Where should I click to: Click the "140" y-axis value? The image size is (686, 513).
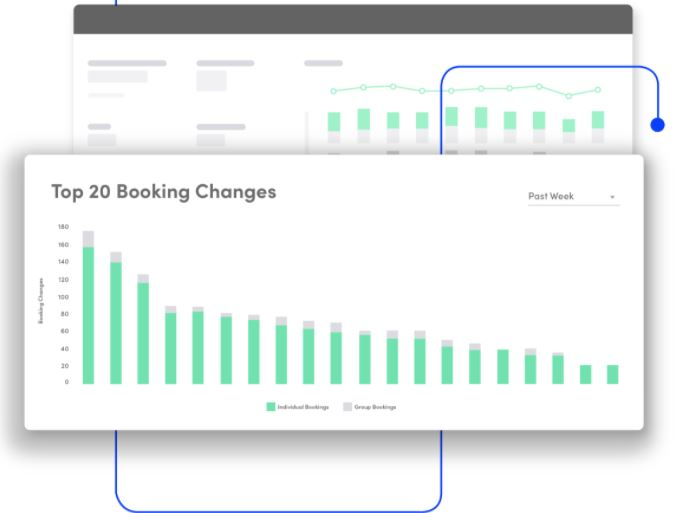pyautogui.click(x=63, y=262)
